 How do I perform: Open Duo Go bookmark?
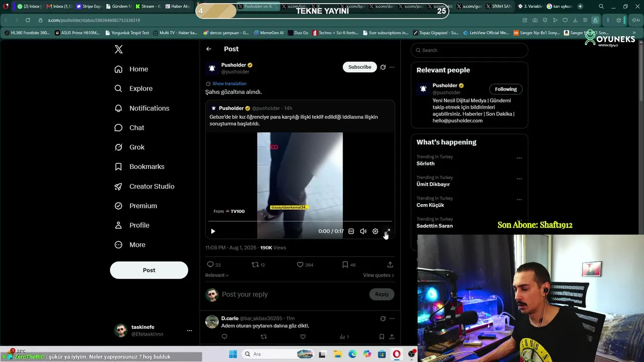(x=298, y=33)
